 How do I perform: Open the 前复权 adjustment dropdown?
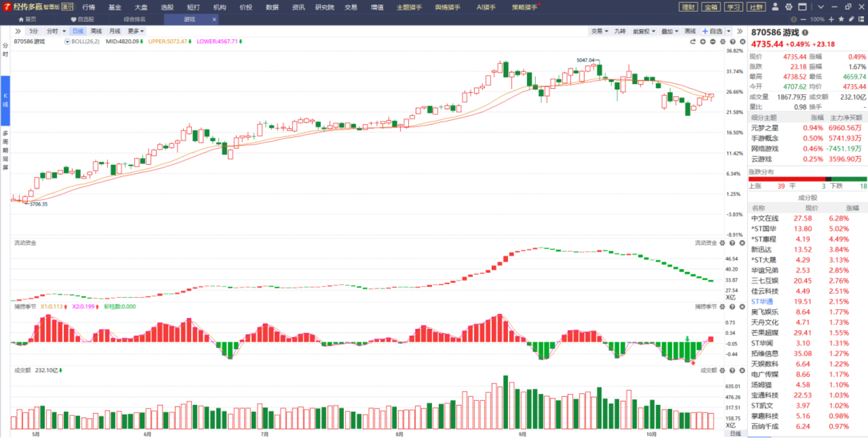pos(643,31)
